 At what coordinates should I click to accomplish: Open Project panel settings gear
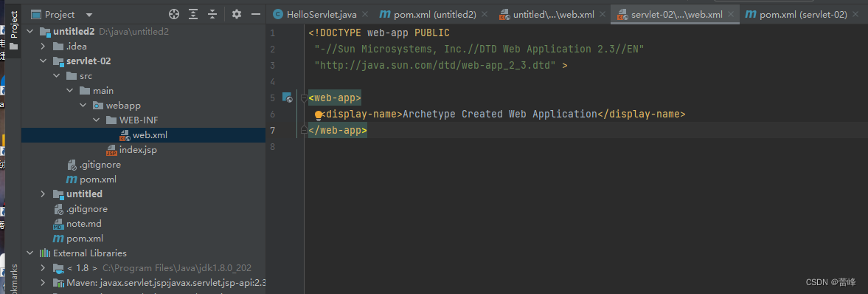237,15
